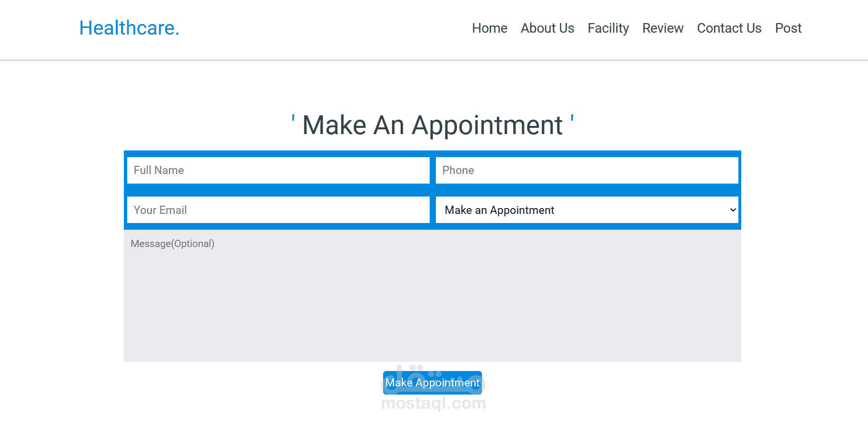Focus the Your Email field
868x421 pixels.
[278, 210]
